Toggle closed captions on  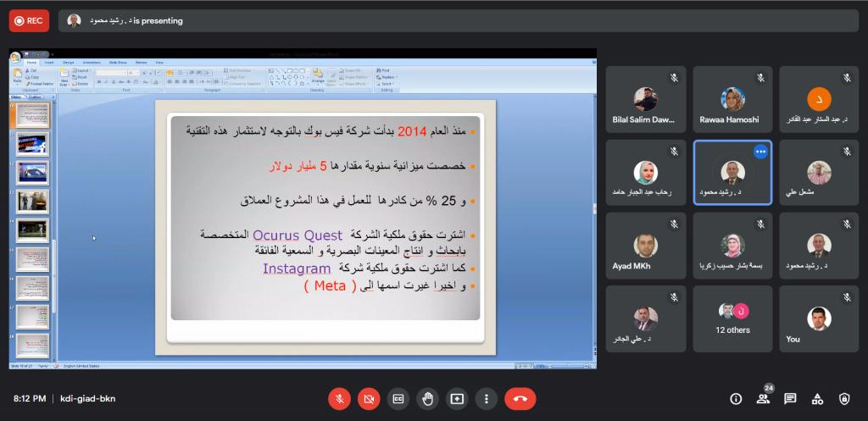click(x=398, y=398)
